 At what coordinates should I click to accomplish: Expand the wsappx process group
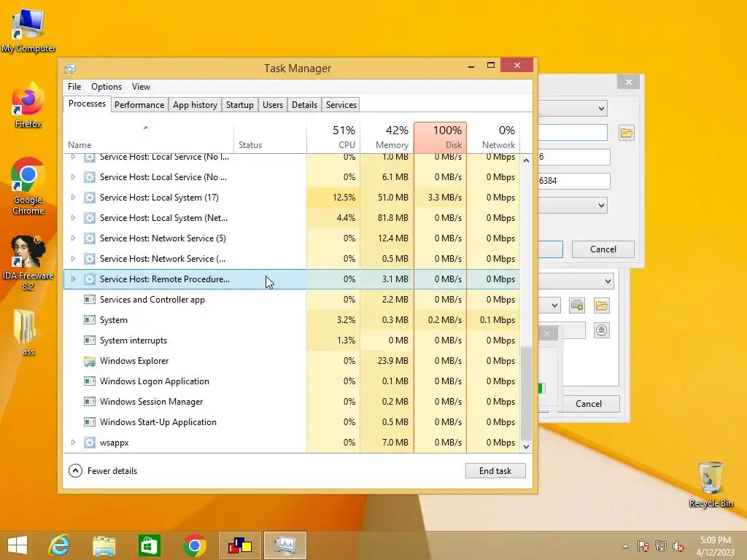pos(73,443)
